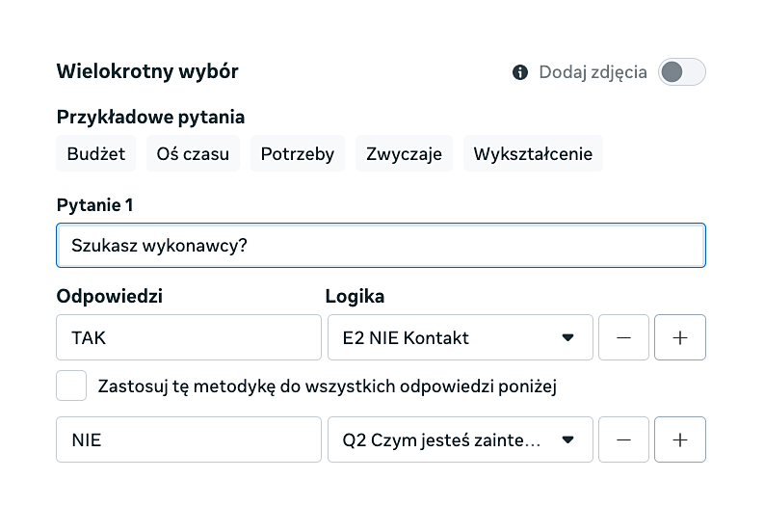Add answer after NIE with plus icon

[x=680, y=439]
